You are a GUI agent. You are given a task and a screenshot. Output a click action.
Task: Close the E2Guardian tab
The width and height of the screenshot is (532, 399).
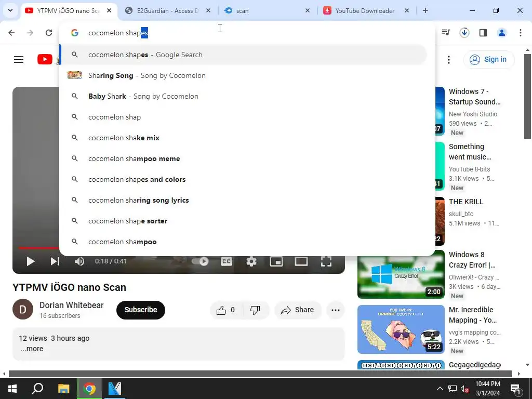tap(208, 10)
